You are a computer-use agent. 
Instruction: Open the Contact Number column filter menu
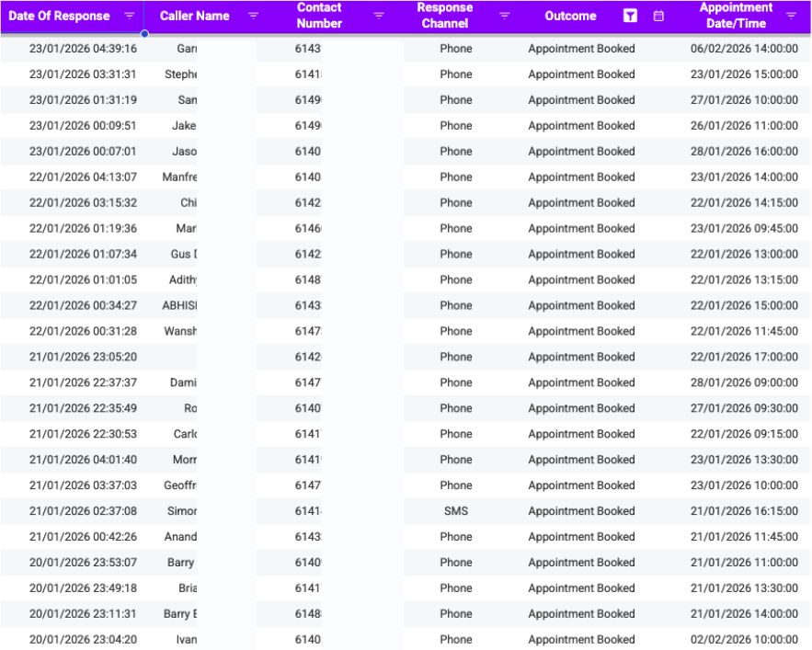379,16
